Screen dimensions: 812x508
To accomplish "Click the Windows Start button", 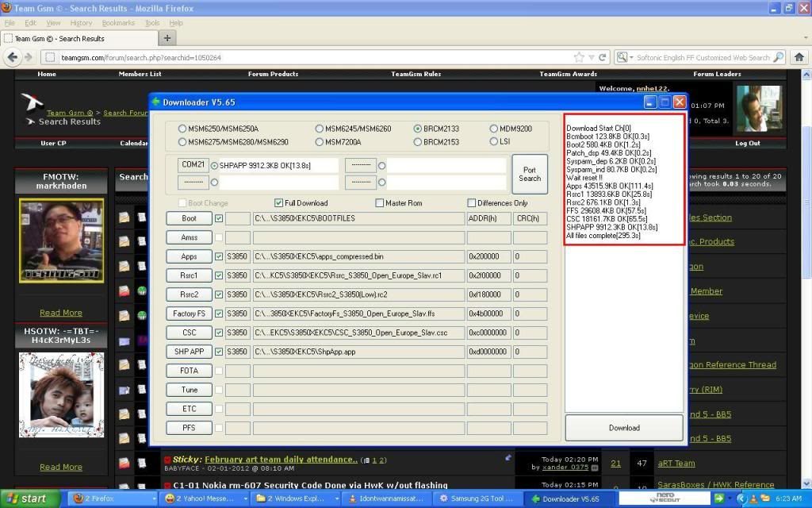I will tap(30, 498).
